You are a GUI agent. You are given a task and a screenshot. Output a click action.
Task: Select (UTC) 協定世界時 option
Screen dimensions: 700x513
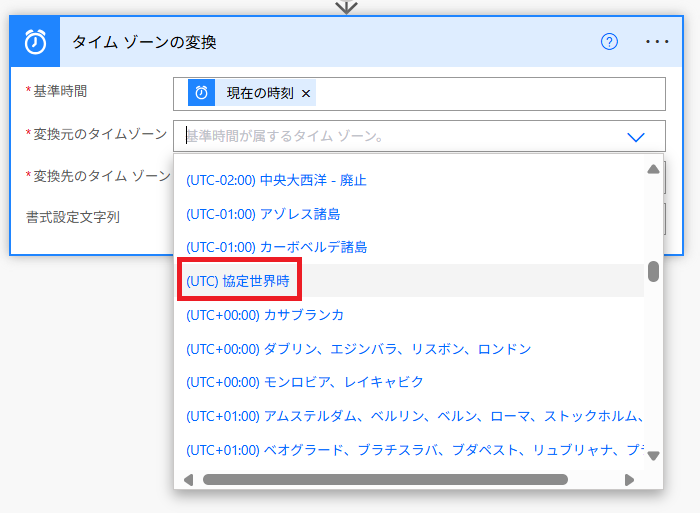238,282
